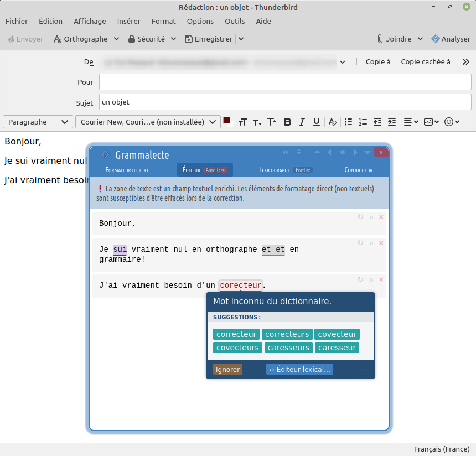
Task: Toggle the EditLex option
Action: [x=303, y=170]
